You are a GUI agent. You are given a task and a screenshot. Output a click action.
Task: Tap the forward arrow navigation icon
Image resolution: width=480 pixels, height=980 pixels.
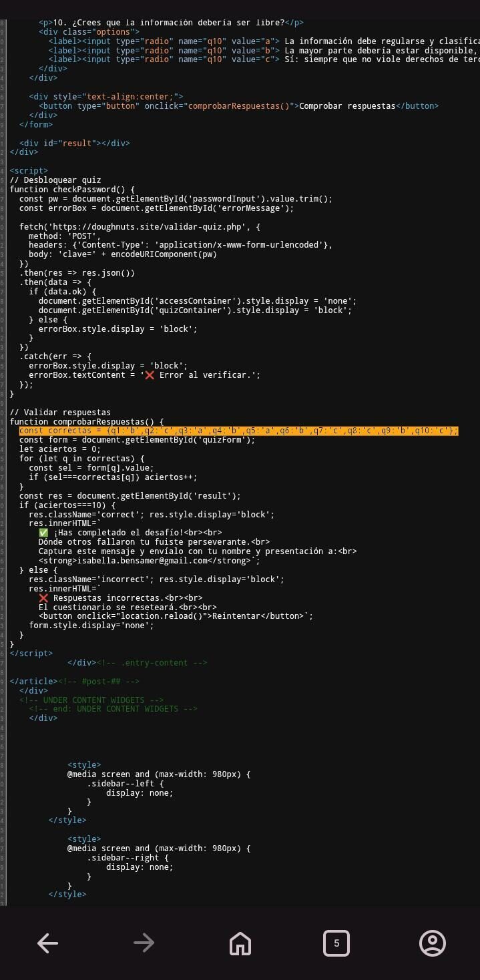[x=144, y=943]
